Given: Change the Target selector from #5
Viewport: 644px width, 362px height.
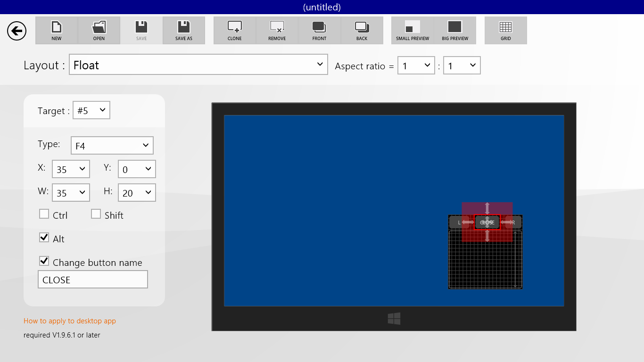Looking at the screenshot, I should (91, 110).
